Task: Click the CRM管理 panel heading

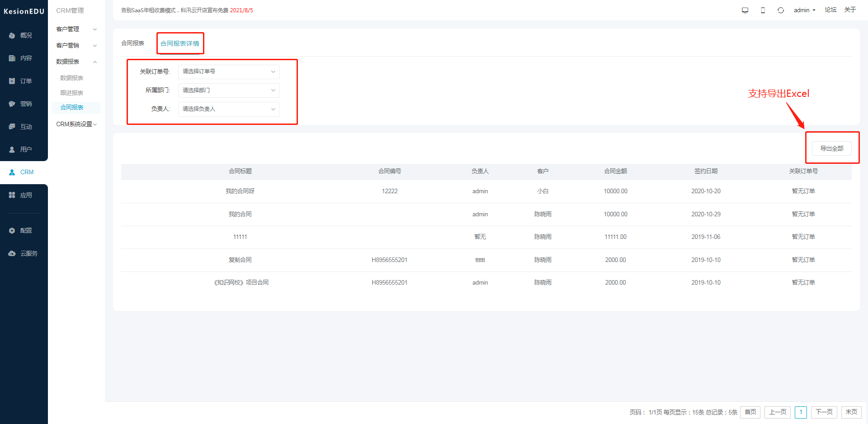Action: click(70, 10)
